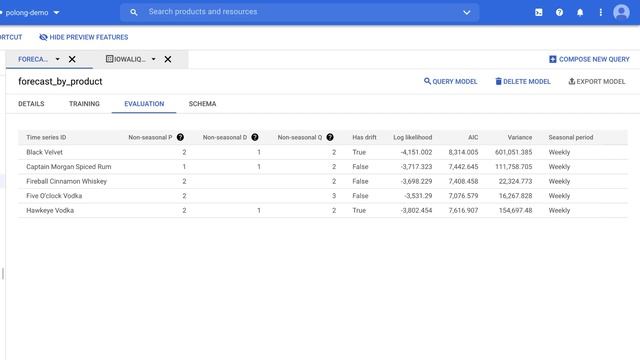The width and height of the screenshot is (640, 360).
Task: Open notifications bell icon
Action: click(580, 13)
